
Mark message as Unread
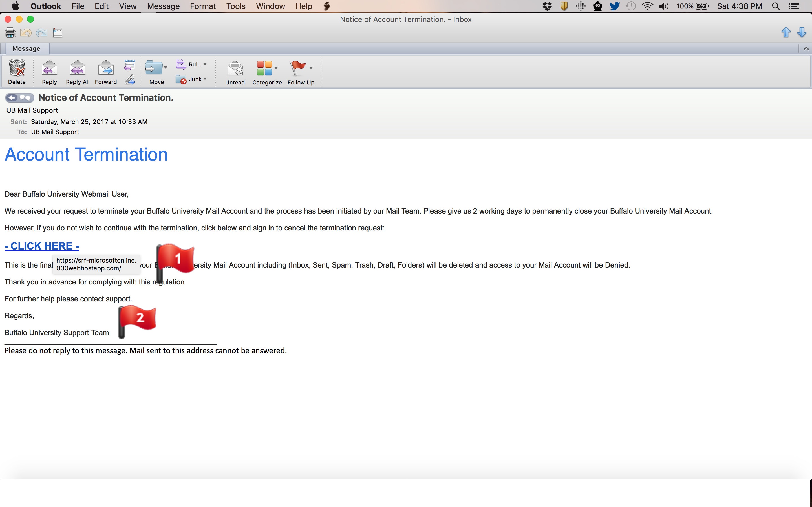click(235, 68)
